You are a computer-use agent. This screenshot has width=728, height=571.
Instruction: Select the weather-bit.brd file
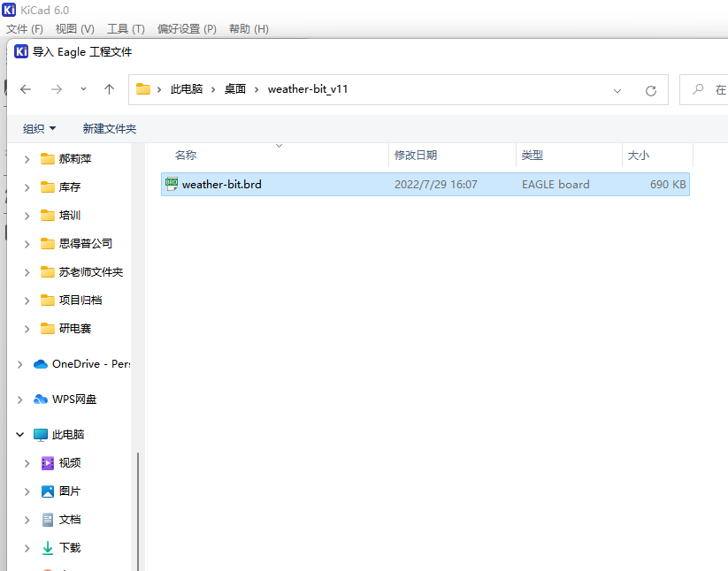(425, 184)
